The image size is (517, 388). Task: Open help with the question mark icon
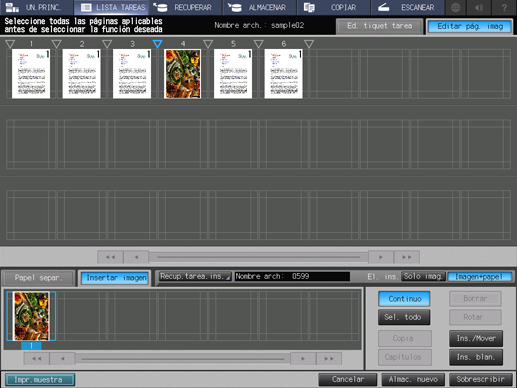coord(504,7)
